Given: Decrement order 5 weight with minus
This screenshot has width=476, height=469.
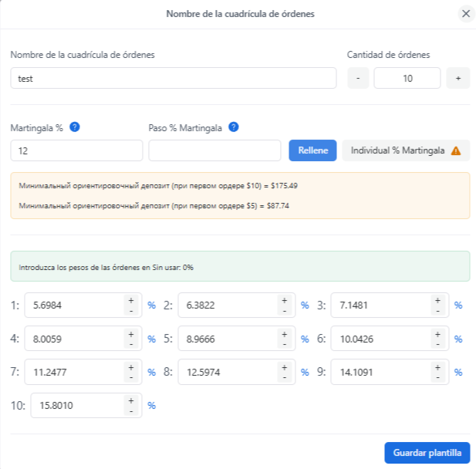Looking at the screenshot, I should click(285, 344).
